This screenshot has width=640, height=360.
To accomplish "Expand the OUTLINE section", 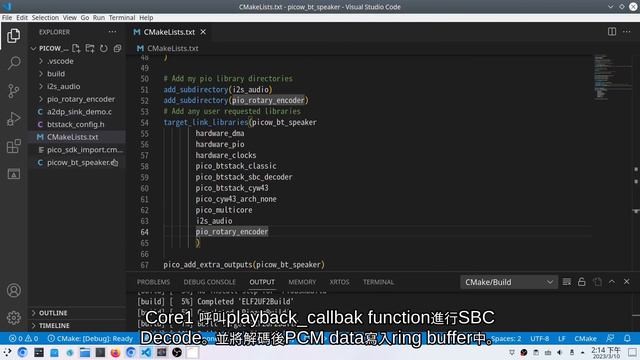I will coord(77,313).
